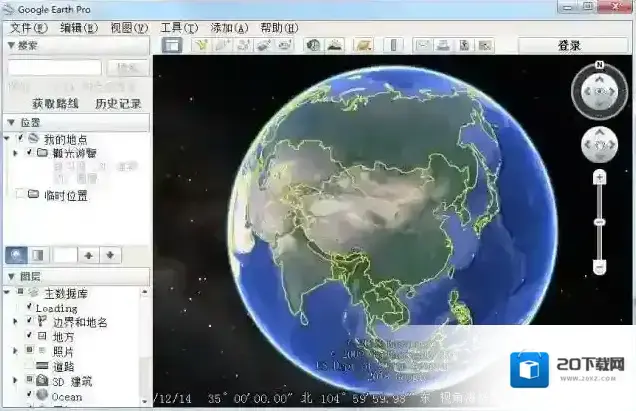Move selected place up with the arrow

point(89,255)
